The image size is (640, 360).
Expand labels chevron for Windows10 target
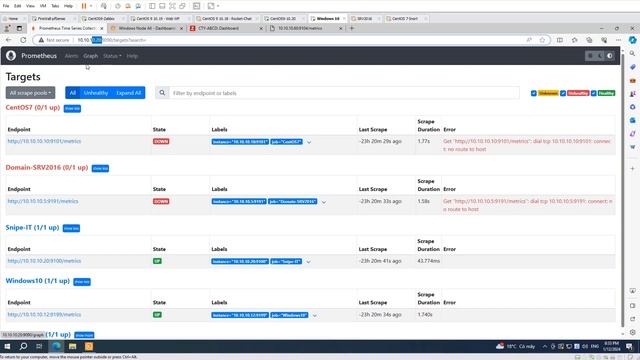314,316
